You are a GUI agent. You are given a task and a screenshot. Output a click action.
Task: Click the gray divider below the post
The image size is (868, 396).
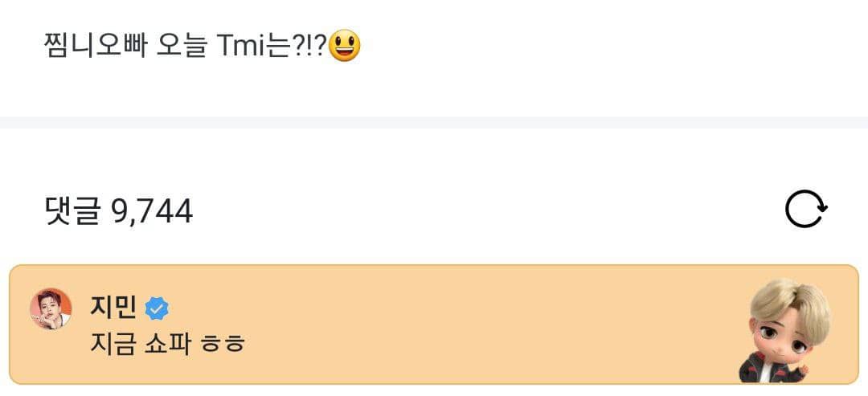pos(434,122)
